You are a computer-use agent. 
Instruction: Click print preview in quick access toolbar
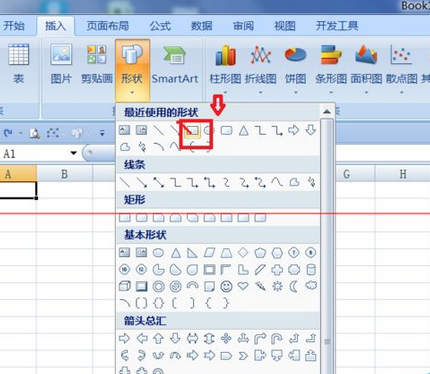(x=35, y=133)
